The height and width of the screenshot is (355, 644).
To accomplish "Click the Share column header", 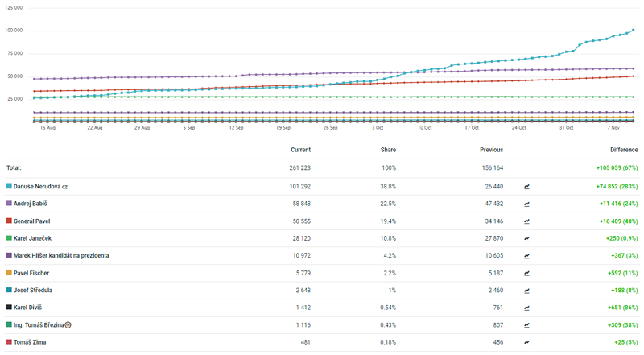I will [388, 150].
